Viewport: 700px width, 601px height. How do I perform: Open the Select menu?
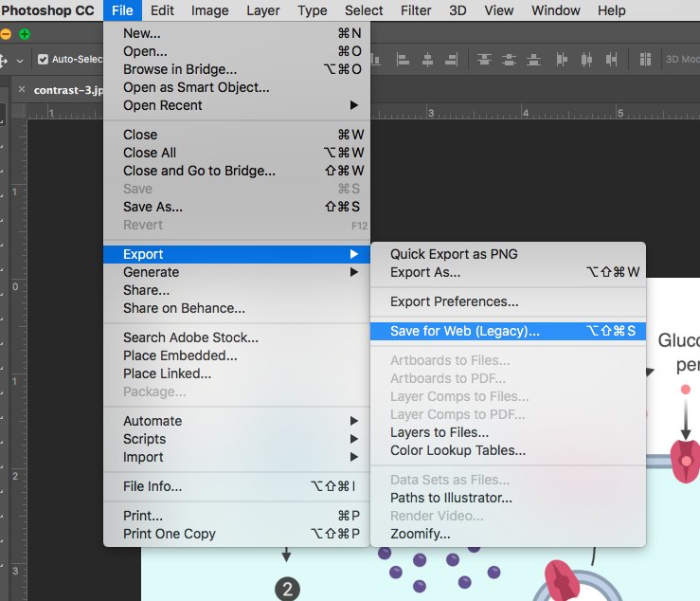[364, 10]
